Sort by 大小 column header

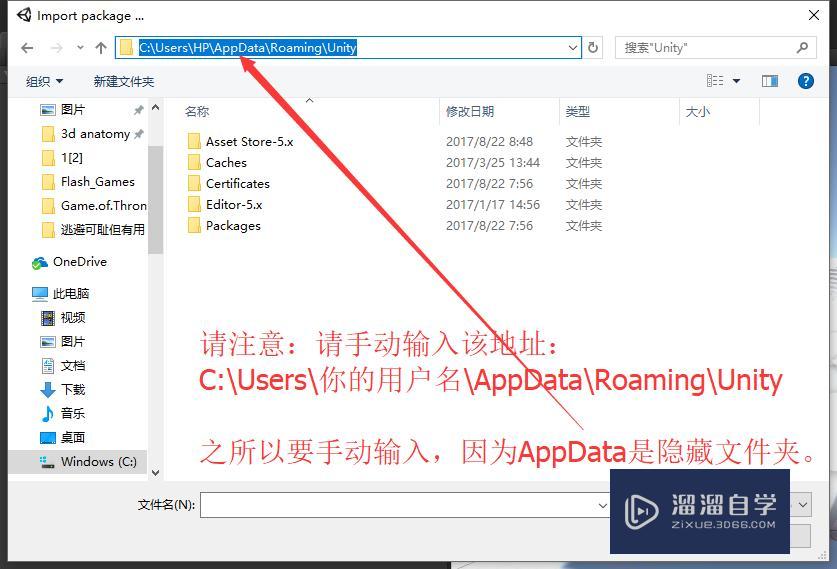[x=698, y=112]
